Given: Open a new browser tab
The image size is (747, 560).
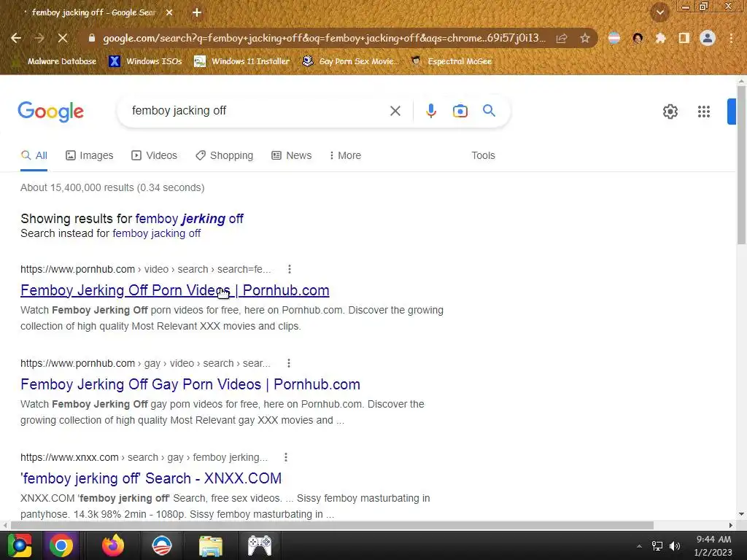Looking at the screenshot, I should pos(197,12).
